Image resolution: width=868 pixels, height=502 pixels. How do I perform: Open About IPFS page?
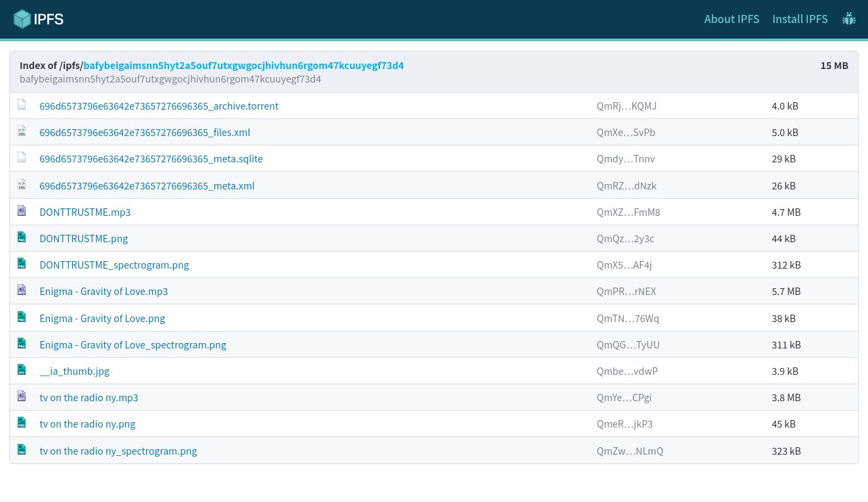tap(731, 19)
